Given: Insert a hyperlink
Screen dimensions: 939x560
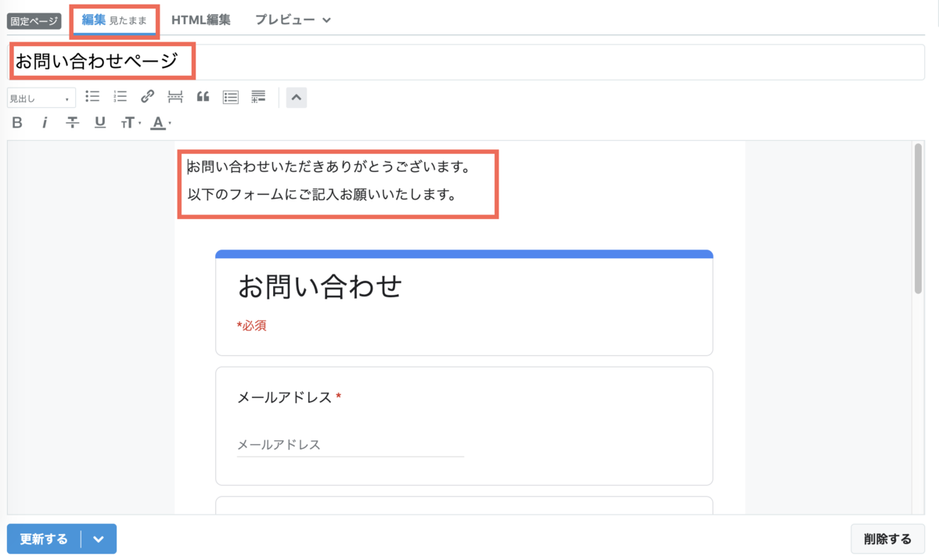Looking at the screenshot, I should pyautogui.click(x=147, y=96).
